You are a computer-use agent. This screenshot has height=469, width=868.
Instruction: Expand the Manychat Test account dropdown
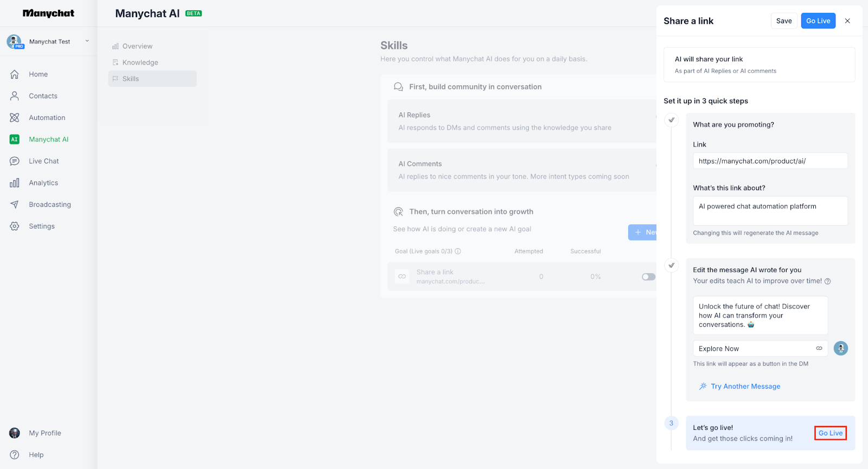point(87,41)
